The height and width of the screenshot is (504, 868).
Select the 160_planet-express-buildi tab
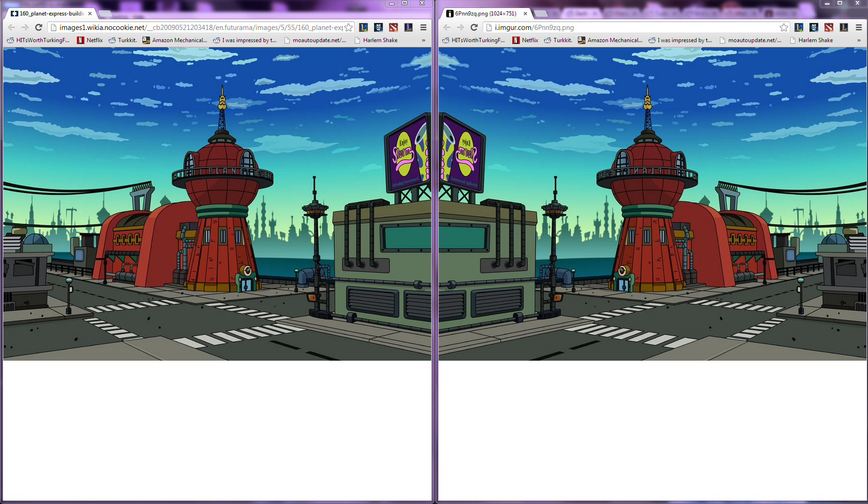52,14
